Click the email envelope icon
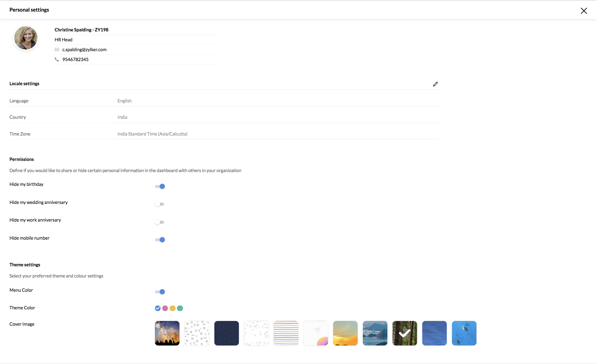This screenshot has width=597, height=364. [57, 50]
